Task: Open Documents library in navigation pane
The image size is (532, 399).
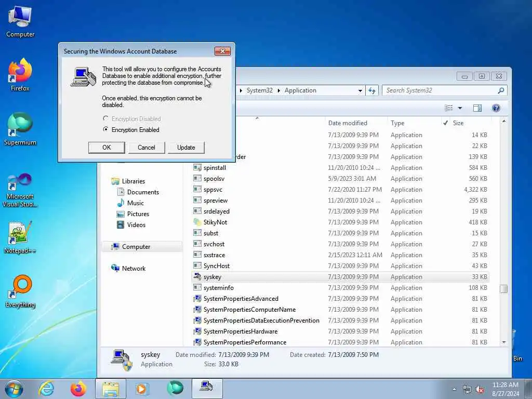Action: (x=143, y=192)
